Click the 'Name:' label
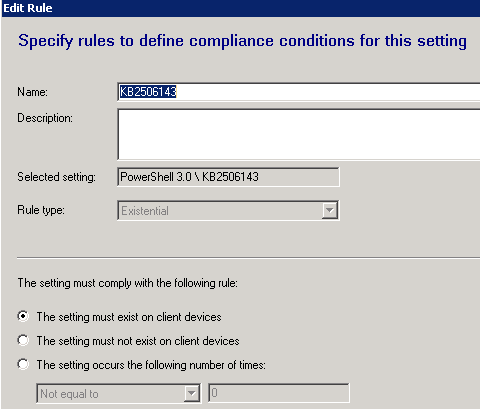This screenshot has height=409, width=480. tap(32, 92)
